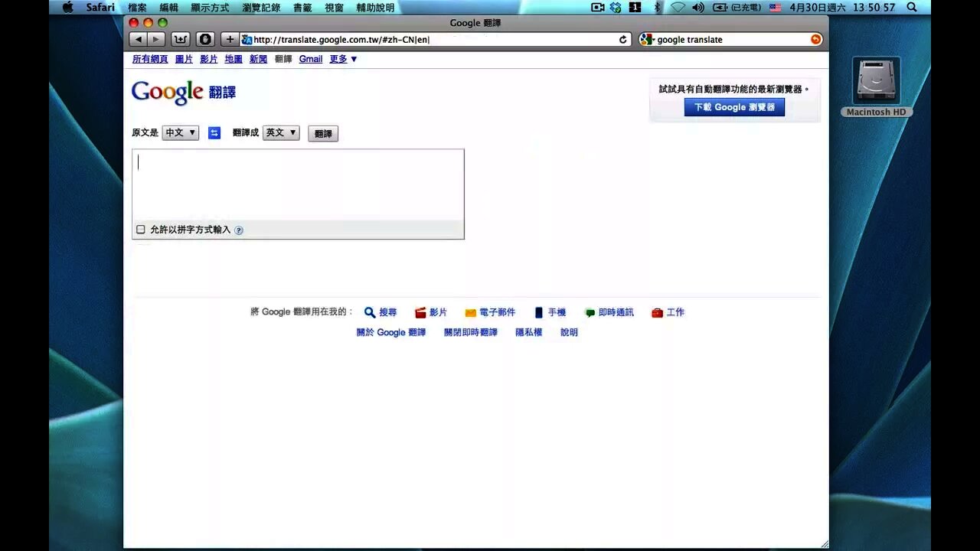Add bookmark with the plus button
Screen dimensions: 980x551
pos(230,39)
